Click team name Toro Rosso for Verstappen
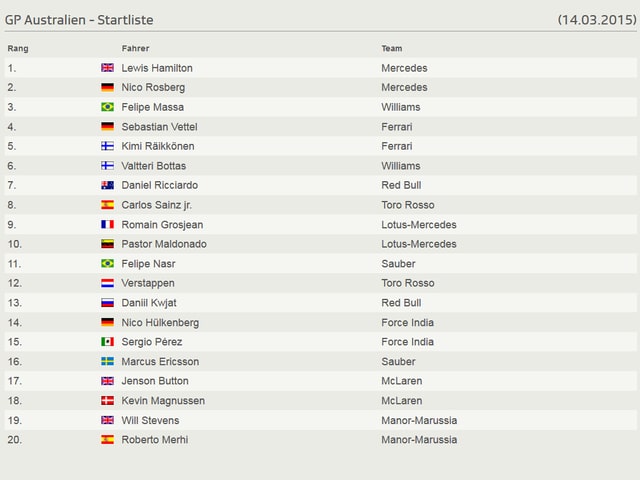 [x=408, y=283]
